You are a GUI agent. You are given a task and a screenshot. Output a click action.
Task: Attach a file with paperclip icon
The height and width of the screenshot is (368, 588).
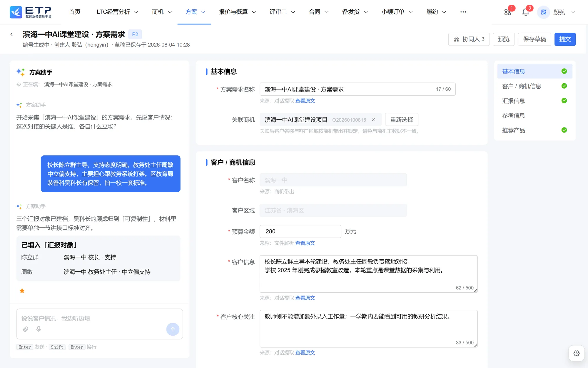click(x=26, y=329)
